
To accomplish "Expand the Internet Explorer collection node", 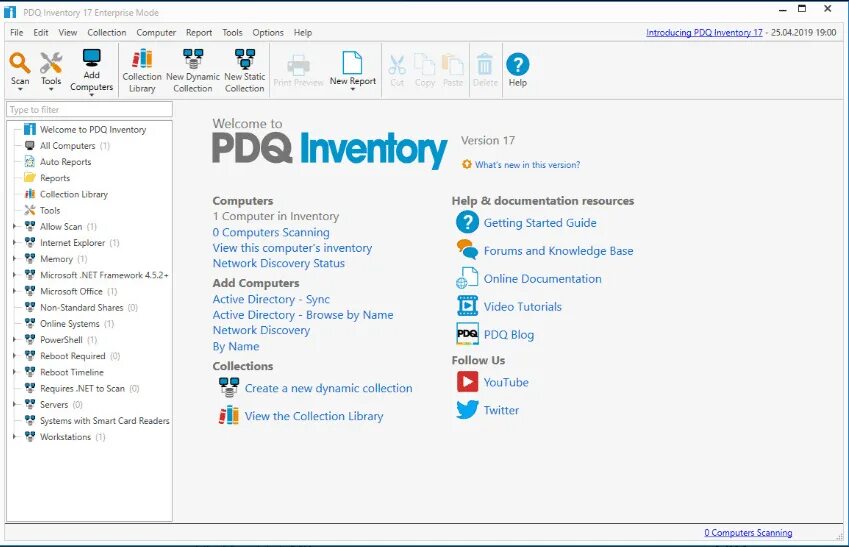I will tap(14, 243).
